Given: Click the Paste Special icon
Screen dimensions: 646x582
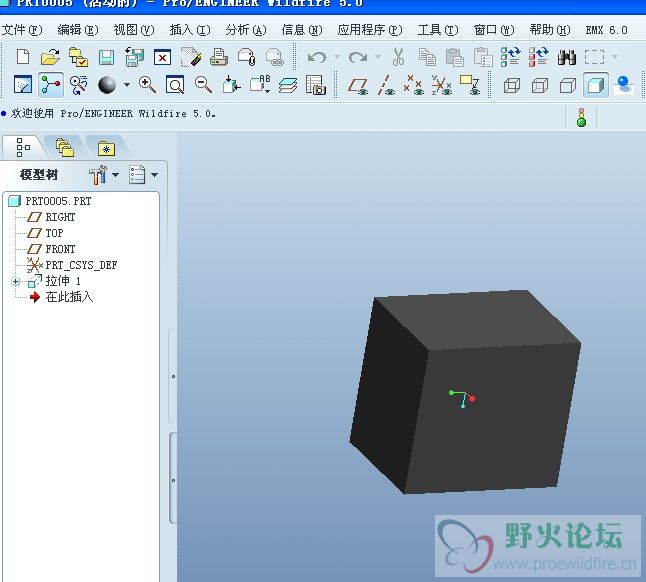Looking at the screenshot, I should (483, 57).
